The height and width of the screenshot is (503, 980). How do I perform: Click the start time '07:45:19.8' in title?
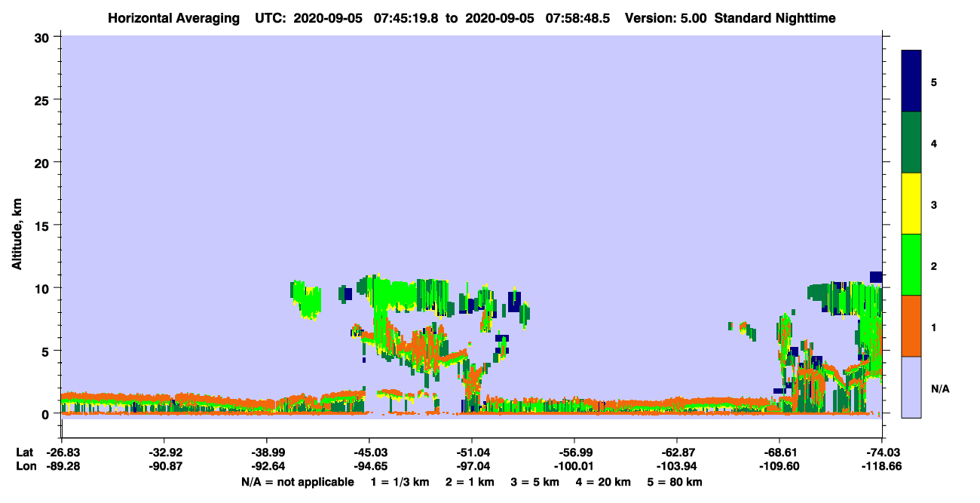click(406, 18)
